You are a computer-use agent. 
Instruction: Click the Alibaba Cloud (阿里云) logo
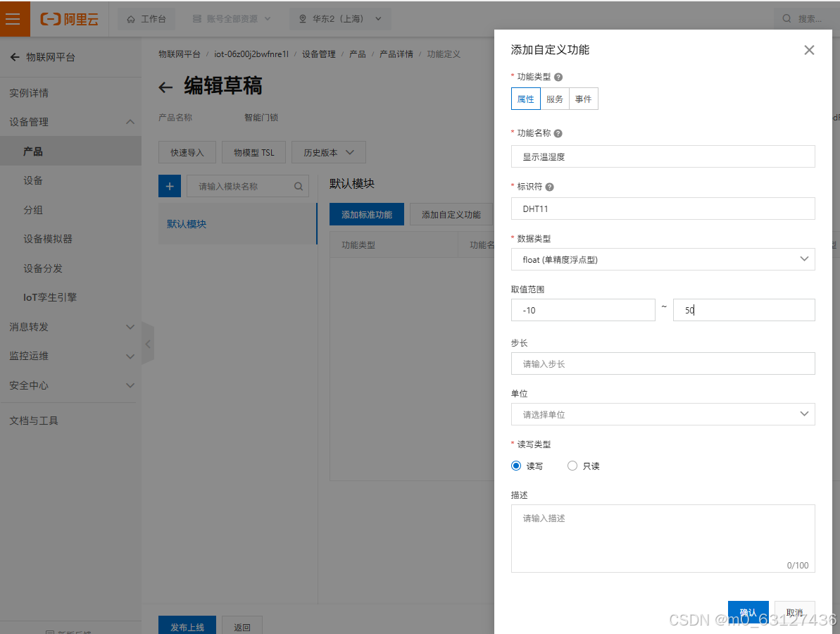69,19
